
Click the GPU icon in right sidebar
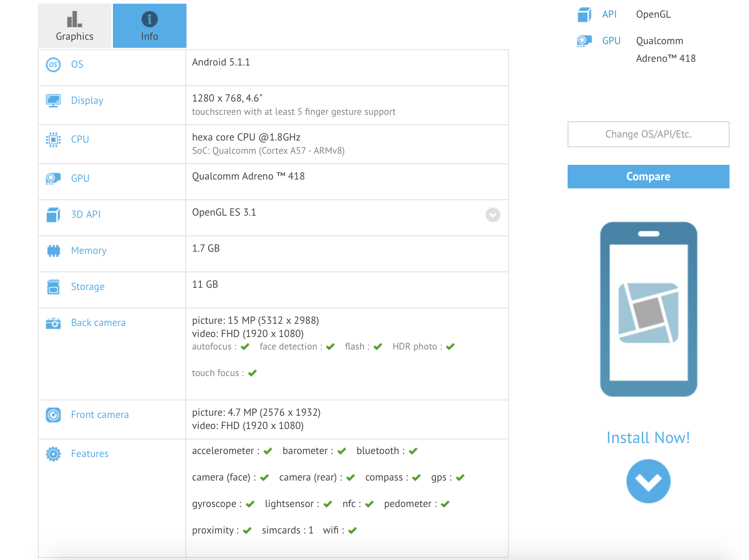click(584, 41)
